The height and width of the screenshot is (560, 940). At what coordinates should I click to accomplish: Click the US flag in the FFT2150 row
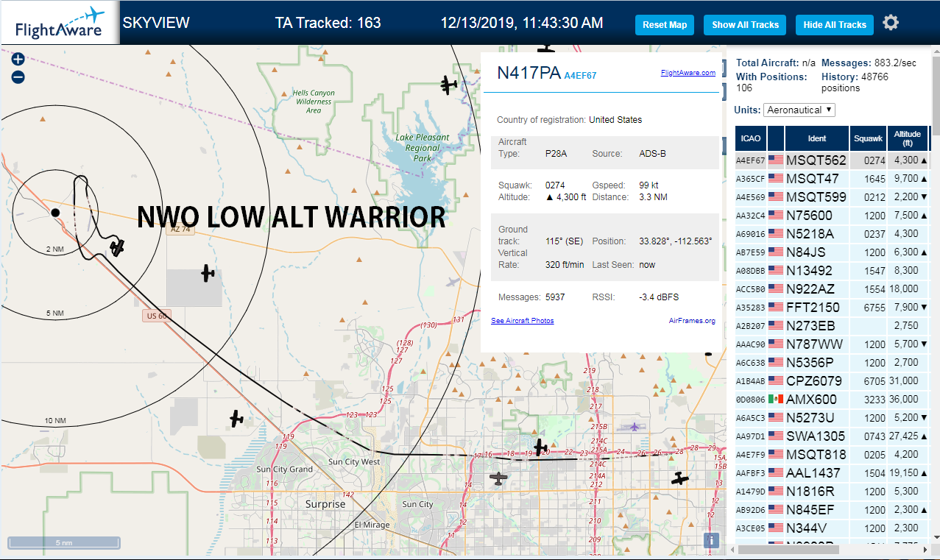(776, 307)
